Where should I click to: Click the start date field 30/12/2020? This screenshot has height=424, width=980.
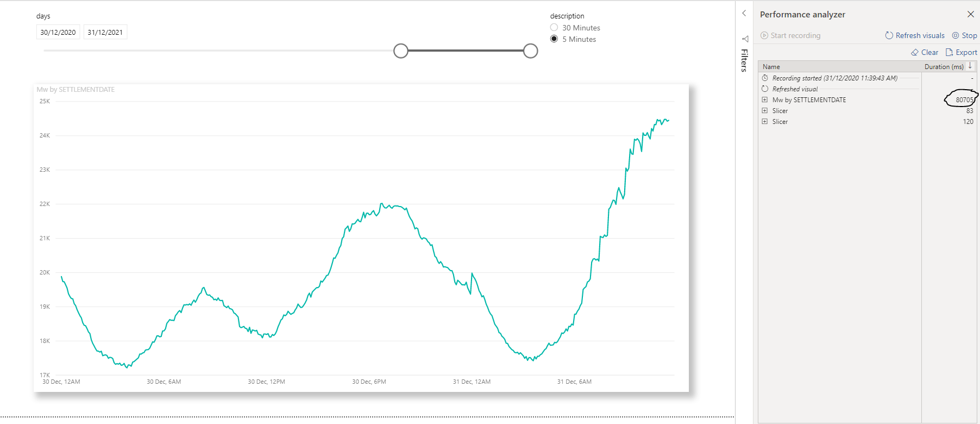point(58,32)
